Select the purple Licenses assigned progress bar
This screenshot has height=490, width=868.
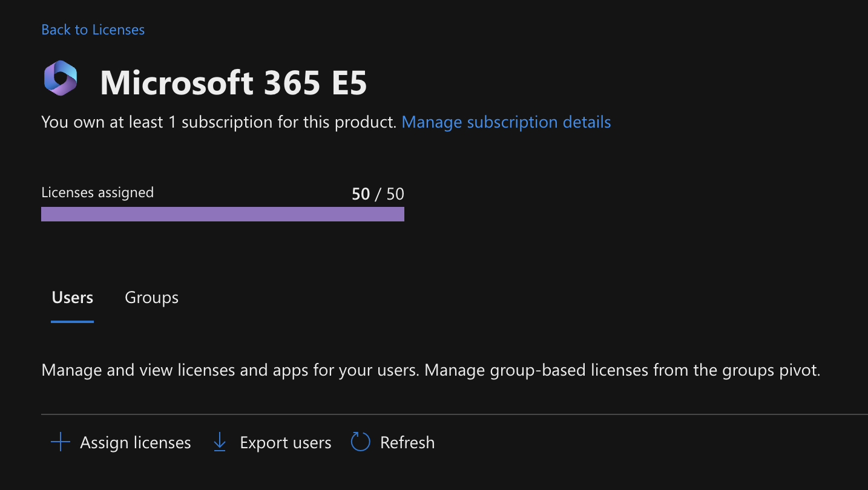click(x=223, y=214)
